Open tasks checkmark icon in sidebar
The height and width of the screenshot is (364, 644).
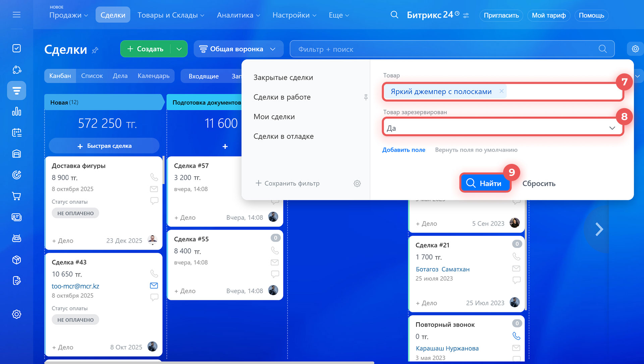pos(16,48)
